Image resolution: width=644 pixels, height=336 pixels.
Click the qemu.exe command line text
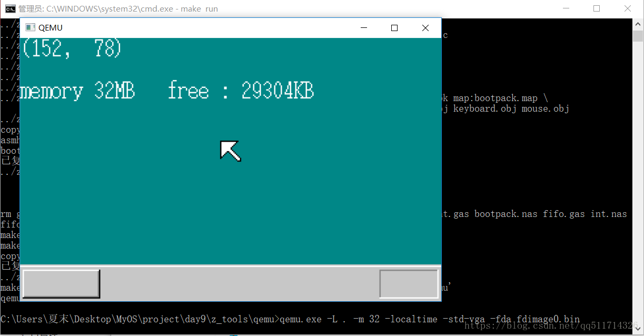(x=430, y=319)
